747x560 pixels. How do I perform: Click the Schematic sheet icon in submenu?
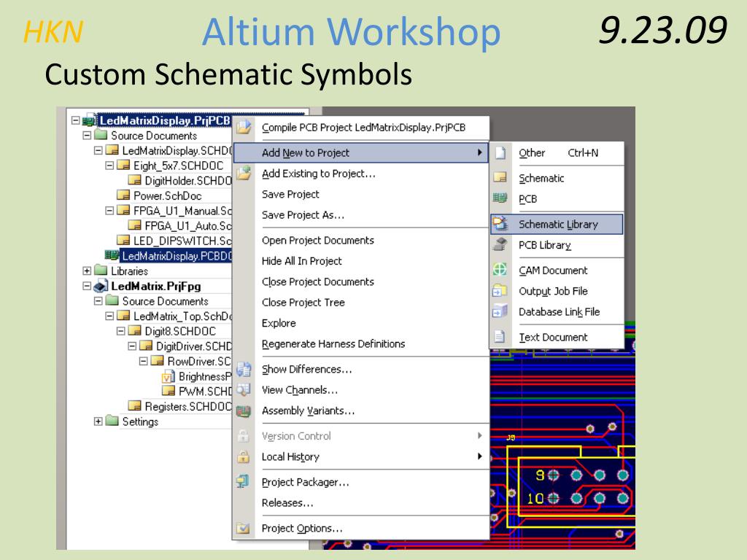click(x=500, y=178)
